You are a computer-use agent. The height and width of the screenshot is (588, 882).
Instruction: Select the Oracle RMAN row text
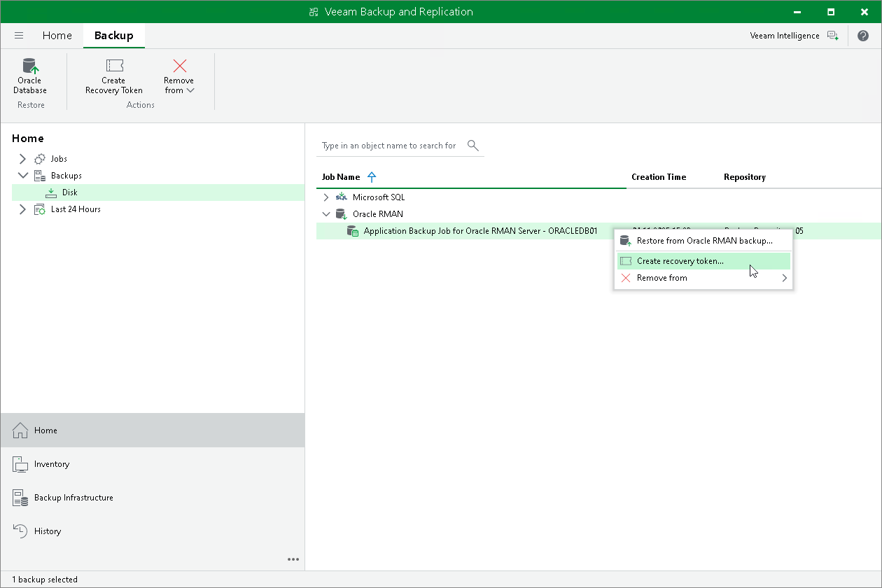pyautogui.click(x=378, y=214)
